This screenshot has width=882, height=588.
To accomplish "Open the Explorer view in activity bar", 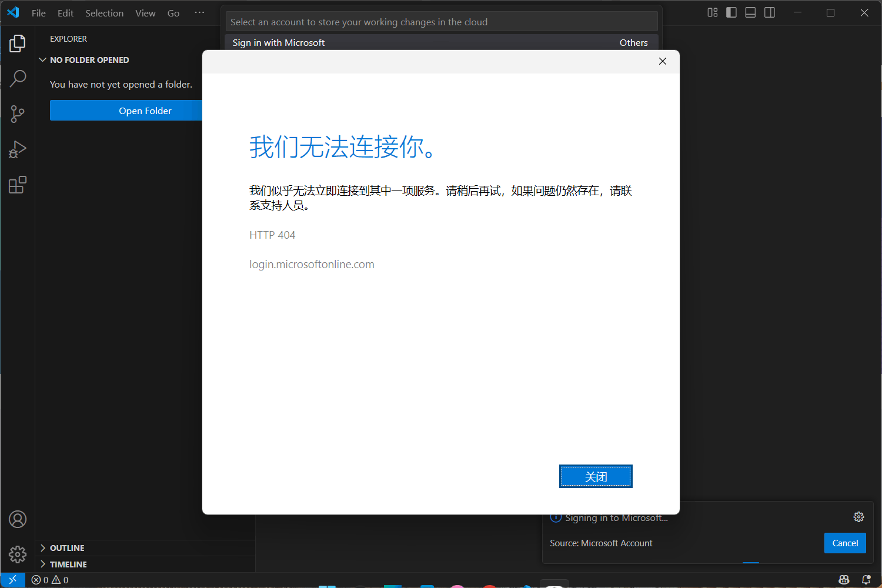I will click(18, 43).
